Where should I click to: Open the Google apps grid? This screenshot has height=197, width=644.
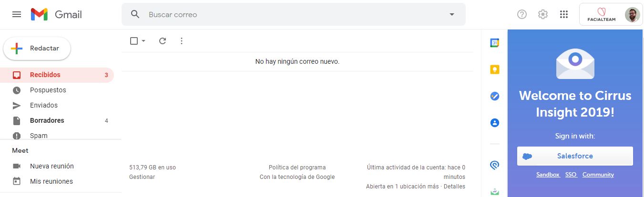pos(564,14)
